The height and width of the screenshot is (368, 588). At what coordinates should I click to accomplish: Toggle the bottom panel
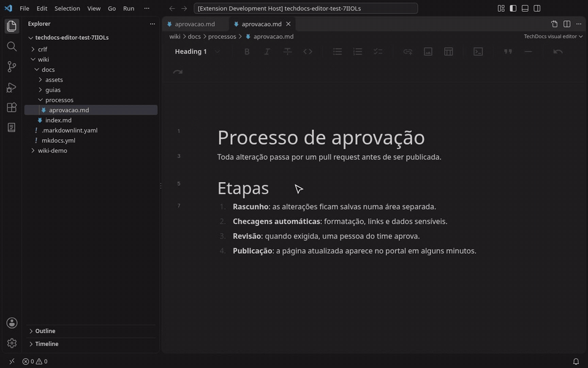[x=525, y=8]
